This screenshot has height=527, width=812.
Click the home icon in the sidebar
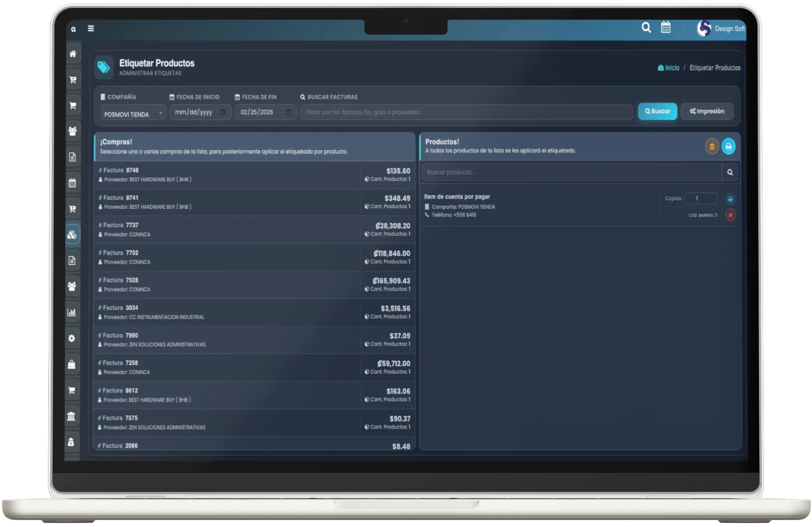click(x=73, y=54)
